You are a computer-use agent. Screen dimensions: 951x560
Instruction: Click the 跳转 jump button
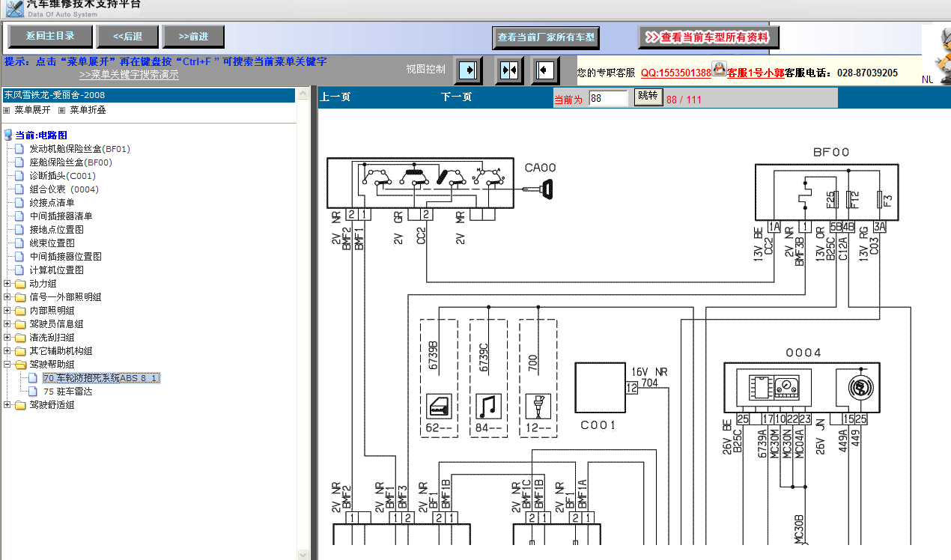tap(648, 97)
